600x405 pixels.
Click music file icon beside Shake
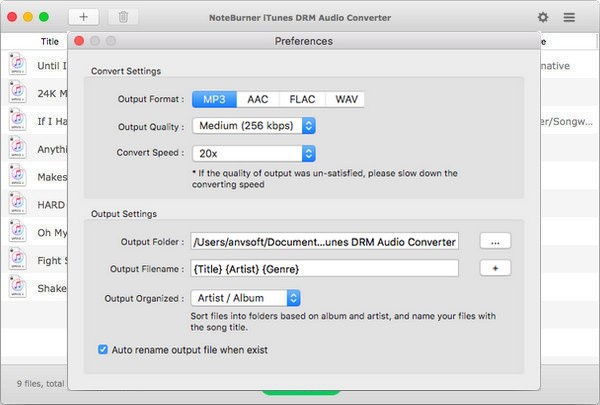[18, 287]
